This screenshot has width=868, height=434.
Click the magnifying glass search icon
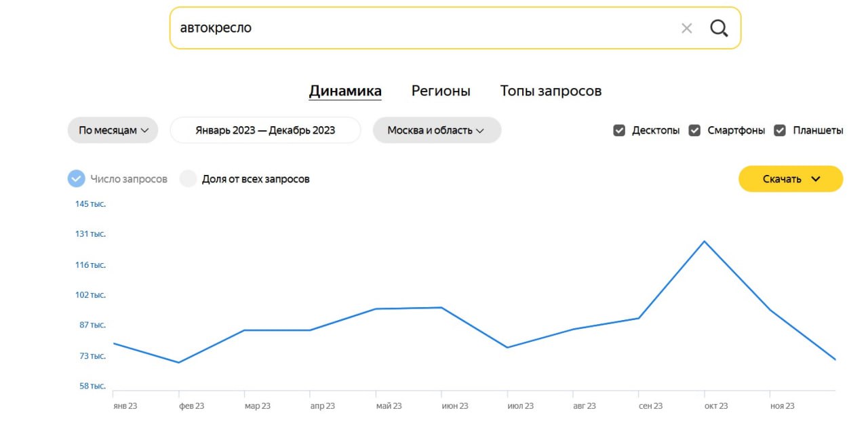click(719, 28)
